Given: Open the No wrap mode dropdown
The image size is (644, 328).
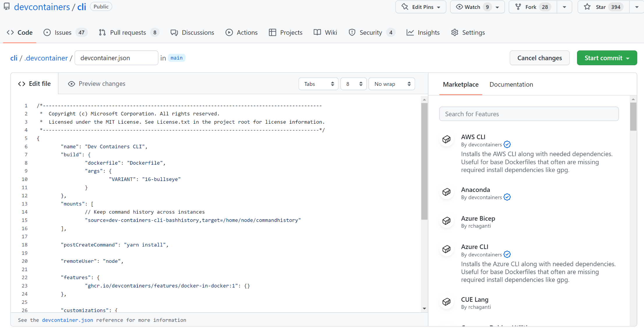Looking at the screenshot, I should click(x=392, y=84).
